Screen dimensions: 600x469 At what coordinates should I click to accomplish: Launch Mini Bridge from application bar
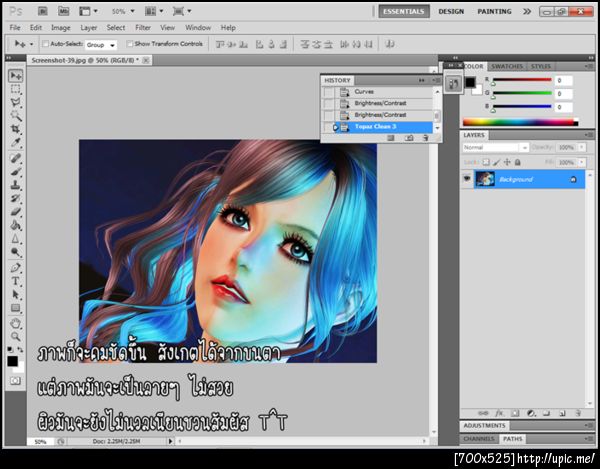click(64, 11)
